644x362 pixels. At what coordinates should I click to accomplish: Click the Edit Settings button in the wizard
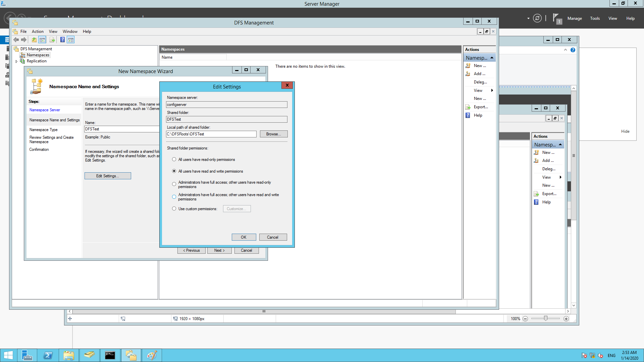pos(108,176)
